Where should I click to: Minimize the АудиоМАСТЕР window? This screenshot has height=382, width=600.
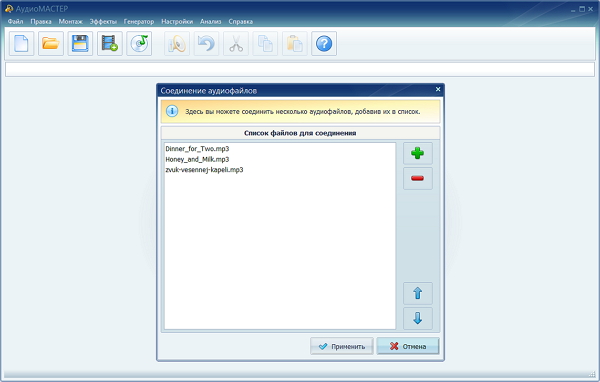[573, 9]
